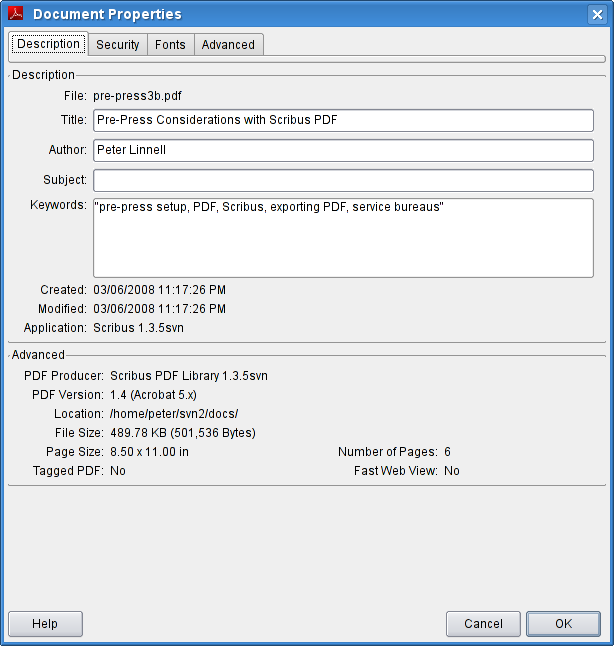Select the Advanced tab
The width and height of the screenshot is (614, 646).
(x=228, y=45)
